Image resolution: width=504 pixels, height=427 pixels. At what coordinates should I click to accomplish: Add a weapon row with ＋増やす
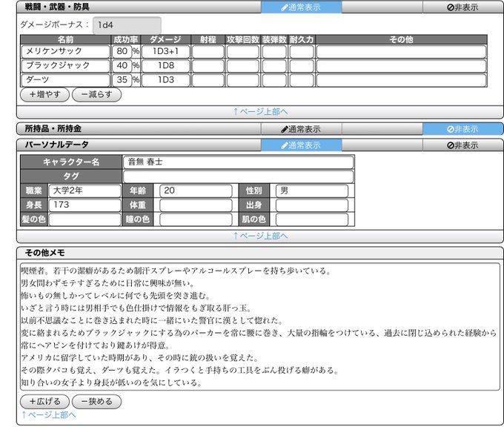[x=44, y=95]
